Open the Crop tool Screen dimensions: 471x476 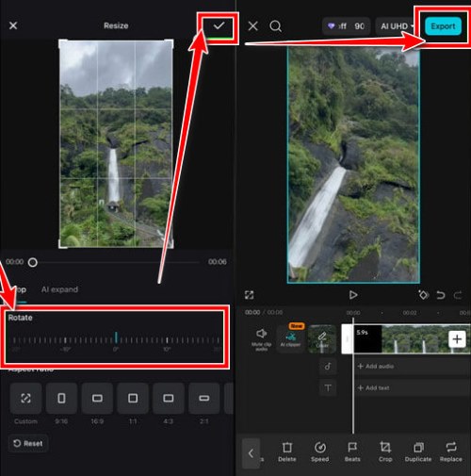[385, 452]
